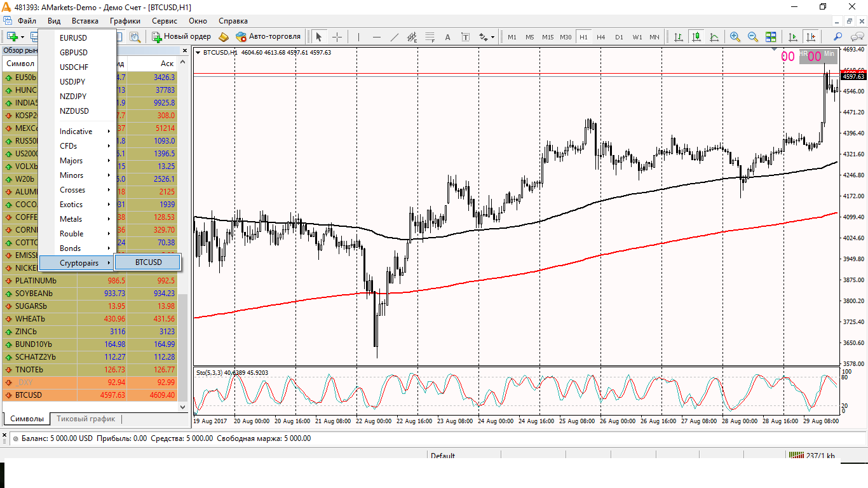Toggle chart shift from right border

click(810, 37)
